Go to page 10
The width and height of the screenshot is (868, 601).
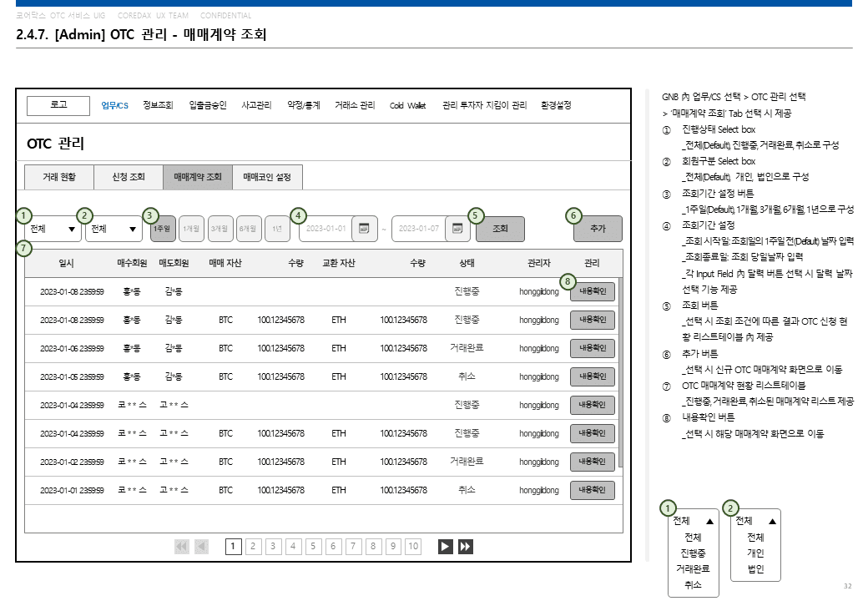click(x=413, y=547)
